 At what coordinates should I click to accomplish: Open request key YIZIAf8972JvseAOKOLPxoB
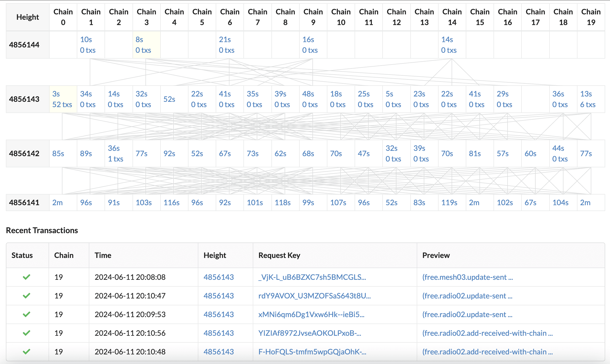coord(310,333)
